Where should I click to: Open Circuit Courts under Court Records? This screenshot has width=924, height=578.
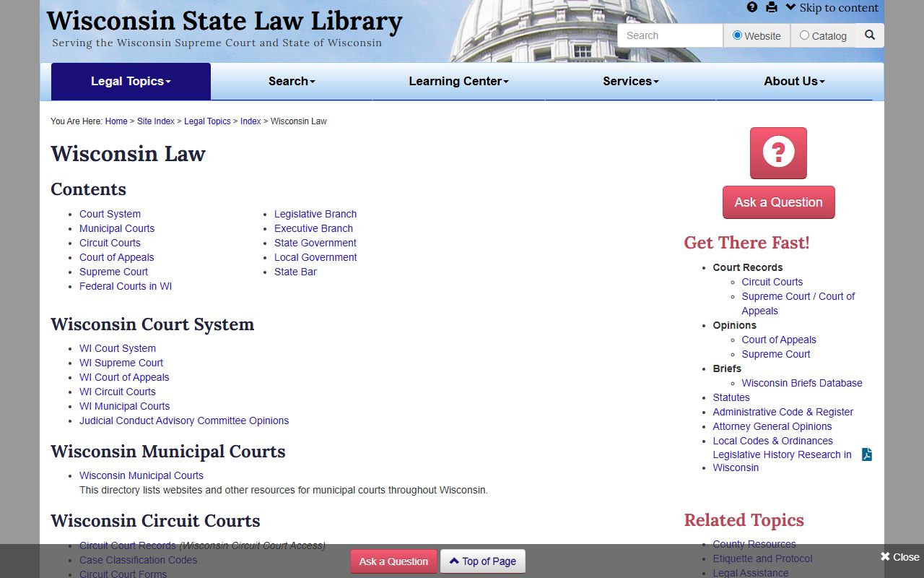click(x=772, y=282)
